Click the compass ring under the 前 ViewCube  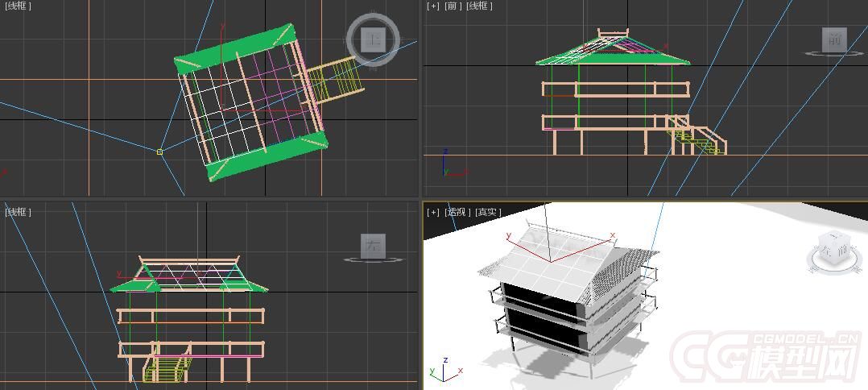click(834, 54)
